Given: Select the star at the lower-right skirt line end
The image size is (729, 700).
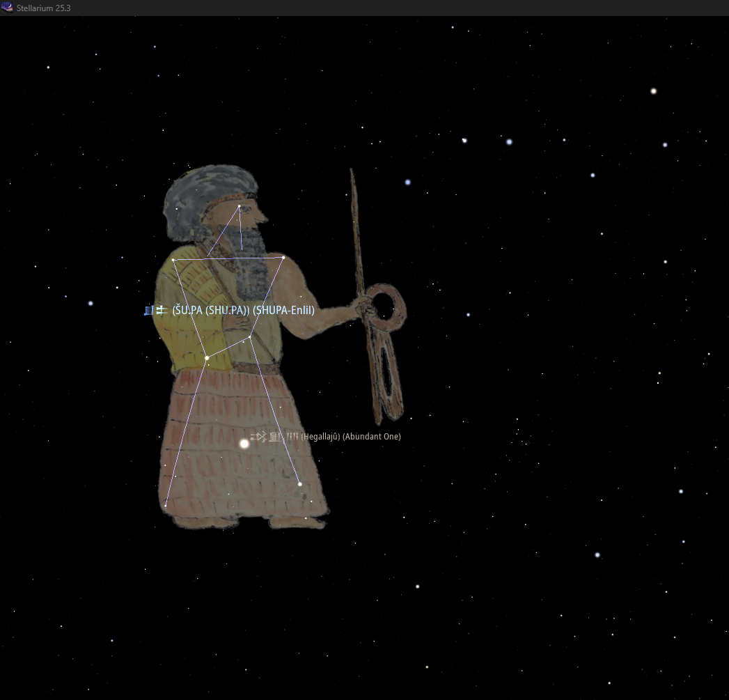Looking at the screenshot, I should [300, 483].
